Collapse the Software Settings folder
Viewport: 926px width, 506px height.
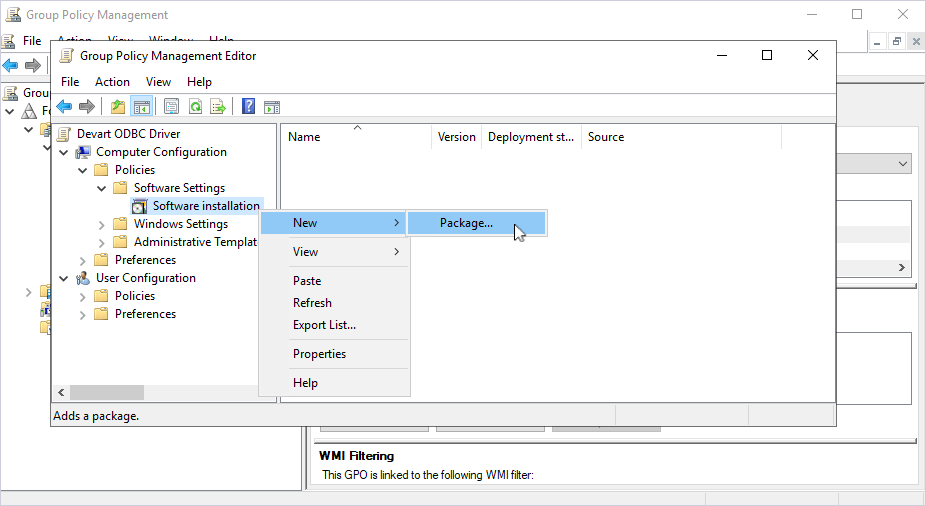pos(102,188)
